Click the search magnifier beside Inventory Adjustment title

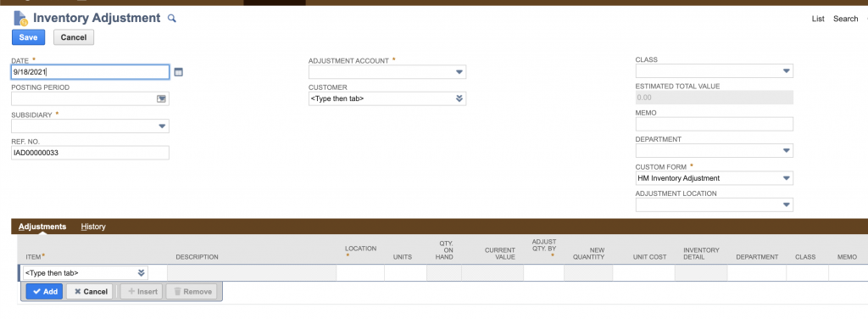pyautogui.click(x=171, y=19)
